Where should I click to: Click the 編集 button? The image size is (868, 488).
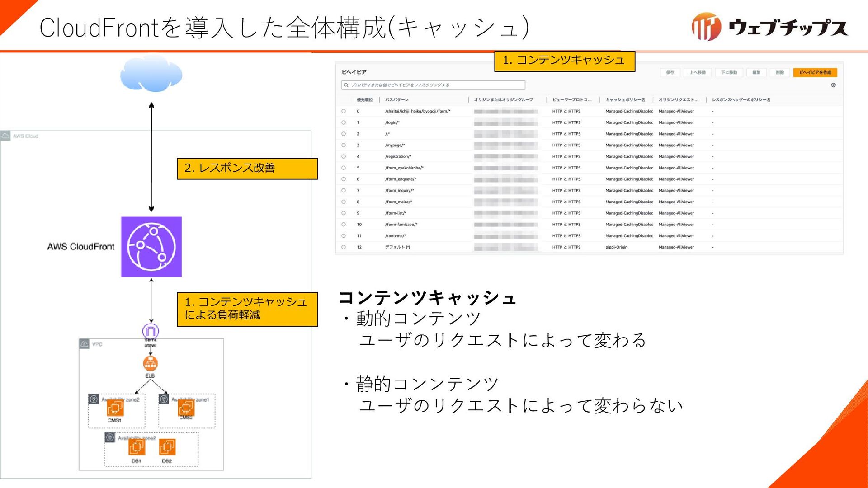(756, 72)
